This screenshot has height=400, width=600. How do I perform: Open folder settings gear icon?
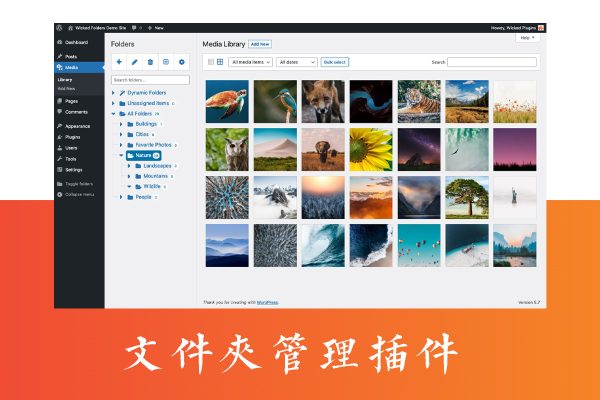pyautogui.click(x=182, y=62)
